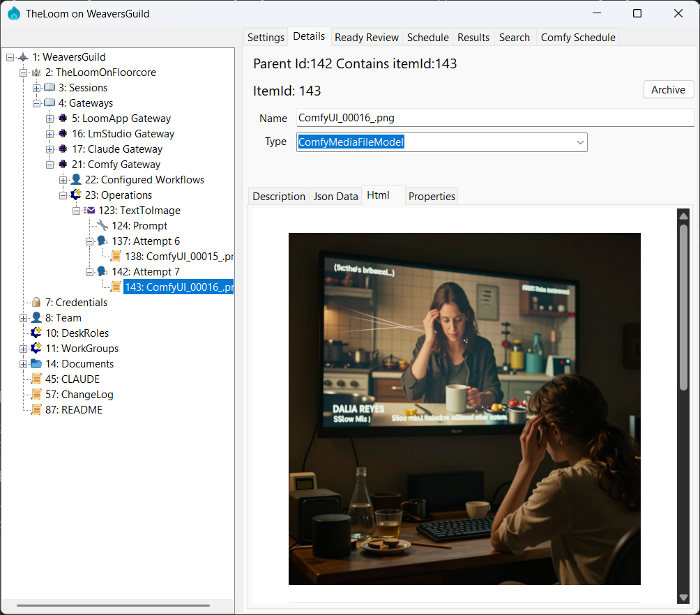This screenshot has height=615, width=700.
Task: Click the Operations gear-star icon
Action: pyautogui.click(x=76, y=195)
